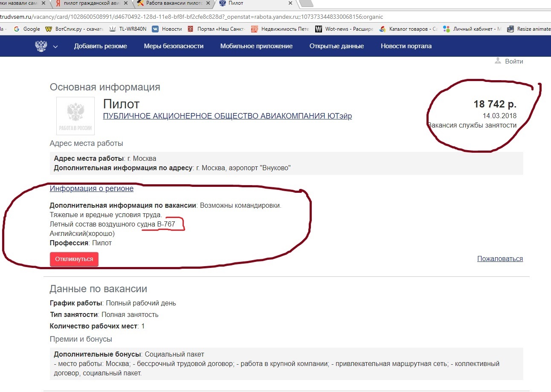Click 'Вакансия службы занятости' text

(x=472, y=125)
